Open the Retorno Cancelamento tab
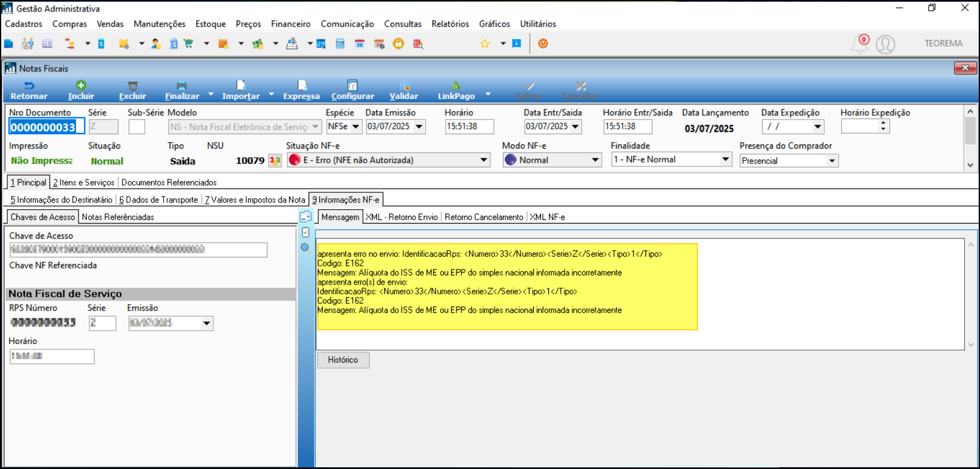 [x=484, y=217]
